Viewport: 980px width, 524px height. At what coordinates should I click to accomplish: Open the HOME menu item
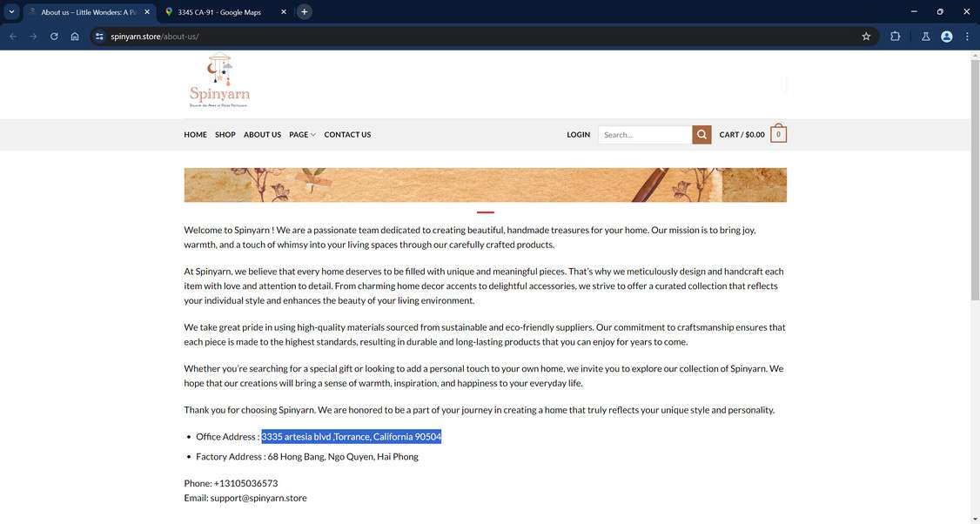195,134
